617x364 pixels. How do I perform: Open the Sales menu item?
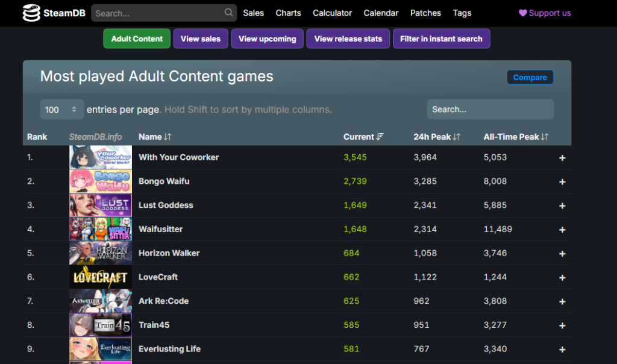(x=254, y=13)
